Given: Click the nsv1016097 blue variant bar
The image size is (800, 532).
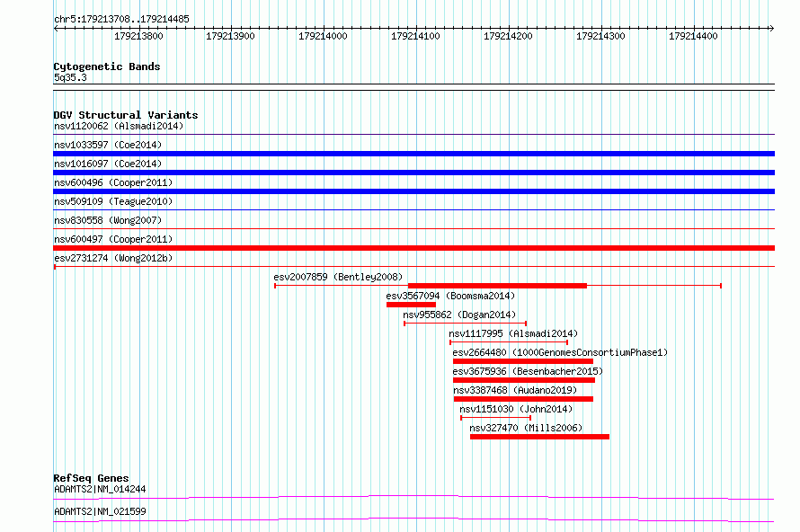Looking at the screenshot, I should pos(413,173).
